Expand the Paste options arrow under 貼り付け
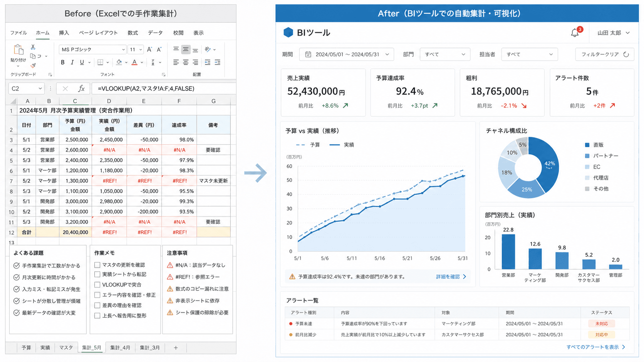The width and height of the screenshot is (644, 362). click(x=18, y=66)
